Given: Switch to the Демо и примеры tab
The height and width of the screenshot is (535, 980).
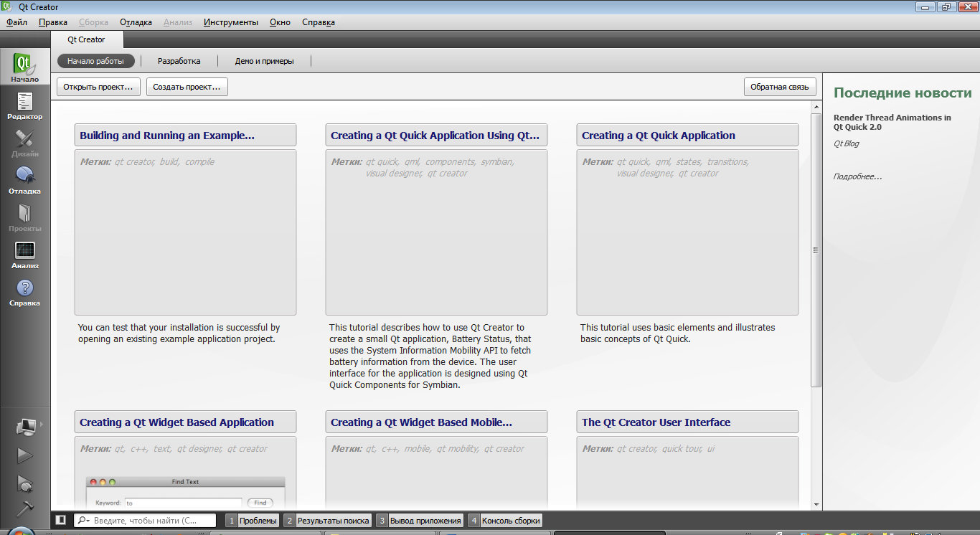Looking at the screenshot, I should [x=264, y=61].
